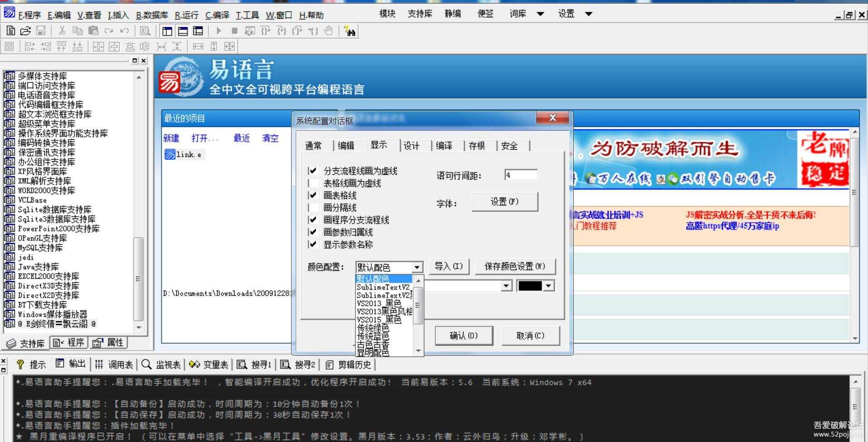
Task: Click the Open folder toolbar icon
Action: (25, 31)
